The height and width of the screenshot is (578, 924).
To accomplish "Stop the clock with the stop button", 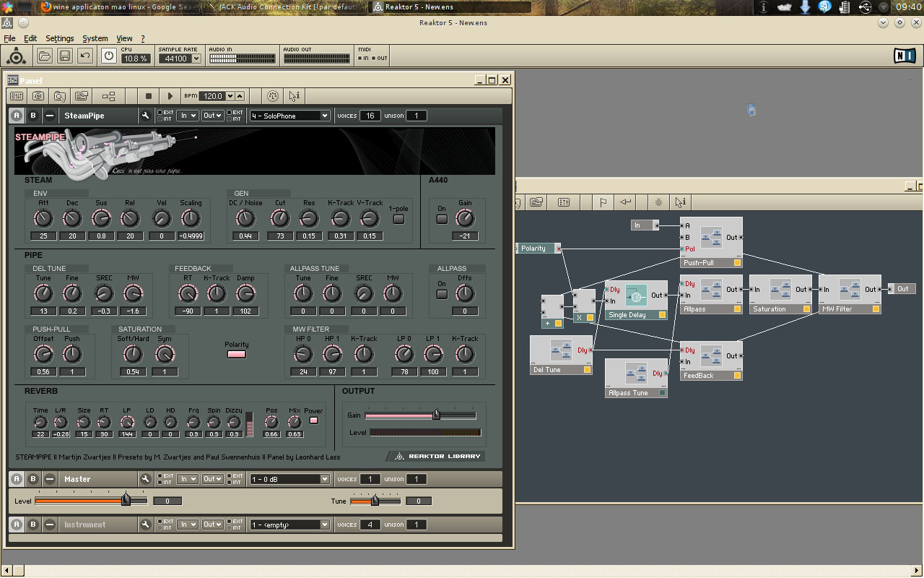I will [x=149, y=96].
